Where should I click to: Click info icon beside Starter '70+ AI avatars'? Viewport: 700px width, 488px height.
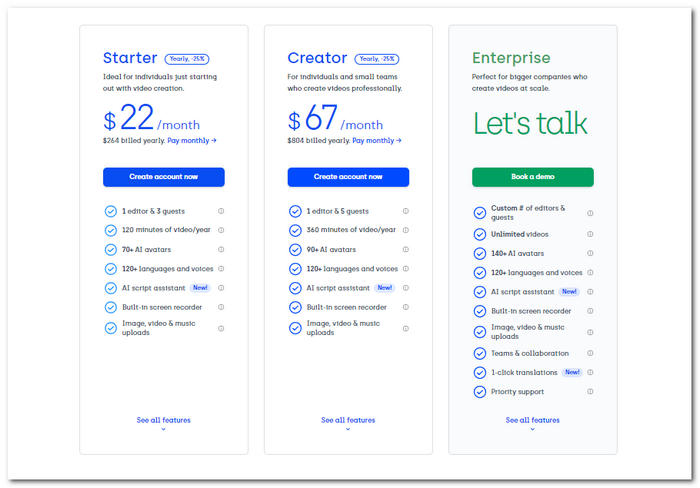point(221,250)
